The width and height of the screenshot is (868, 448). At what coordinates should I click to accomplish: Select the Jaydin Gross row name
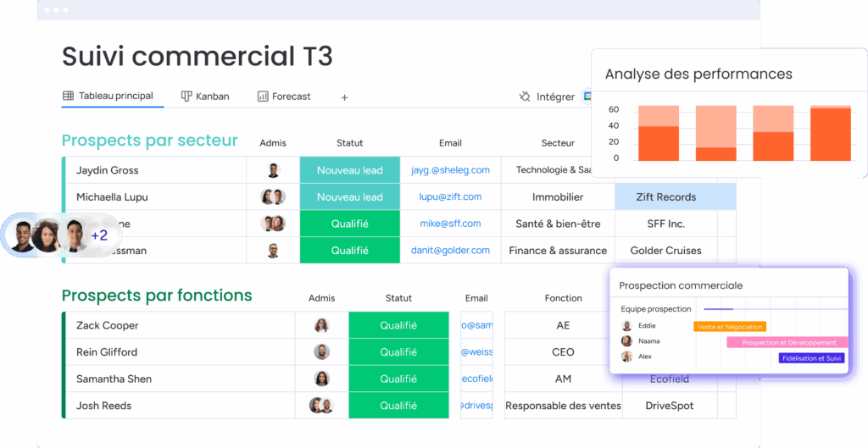pos(108,170)
